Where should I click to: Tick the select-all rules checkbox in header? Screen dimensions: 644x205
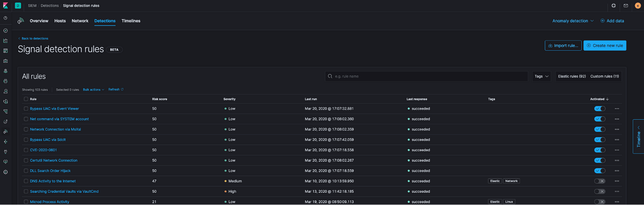(26, 99)
